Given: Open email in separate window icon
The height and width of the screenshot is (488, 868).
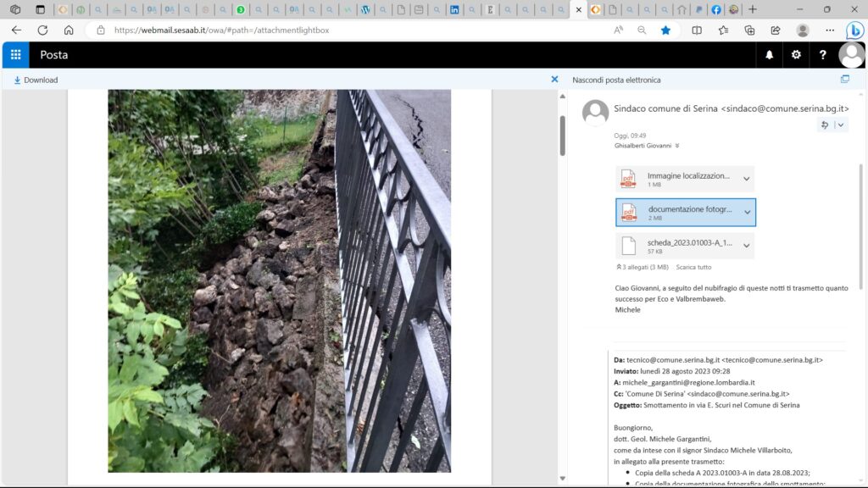Looking at the screenshot, I should coord(844,80).
